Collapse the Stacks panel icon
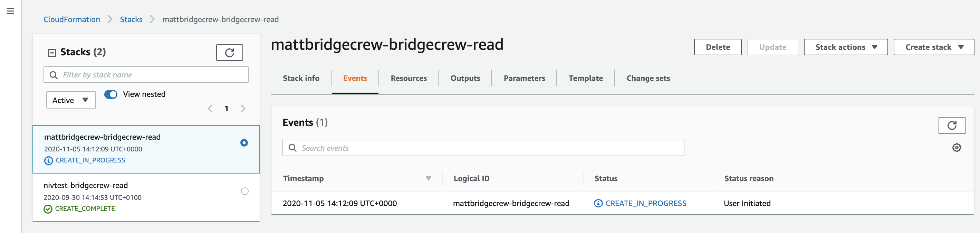Image resolution: width=980 pixels, height=233 pixels. [x=52, y=53]
